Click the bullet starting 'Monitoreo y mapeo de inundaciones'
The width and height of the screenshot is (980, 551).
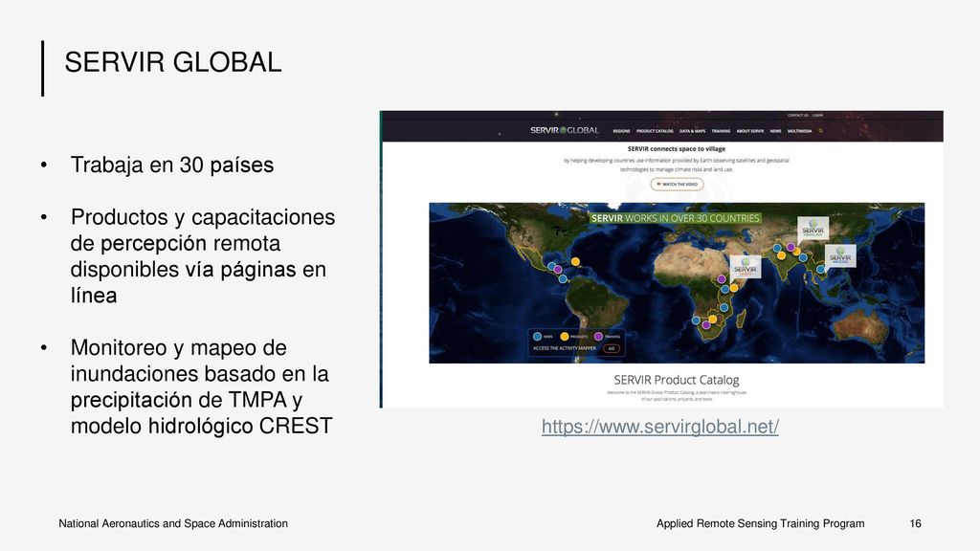(x=201, y=386)
